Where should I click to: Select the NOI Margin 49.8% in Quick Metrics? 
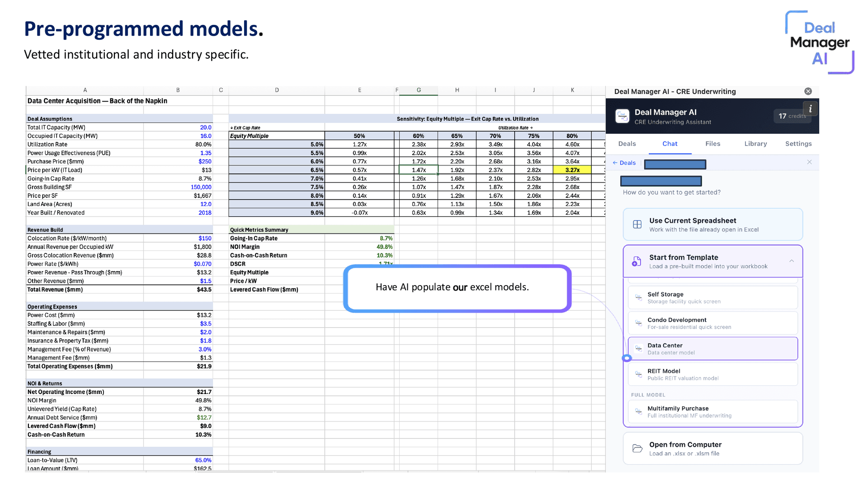click(359, 247)
